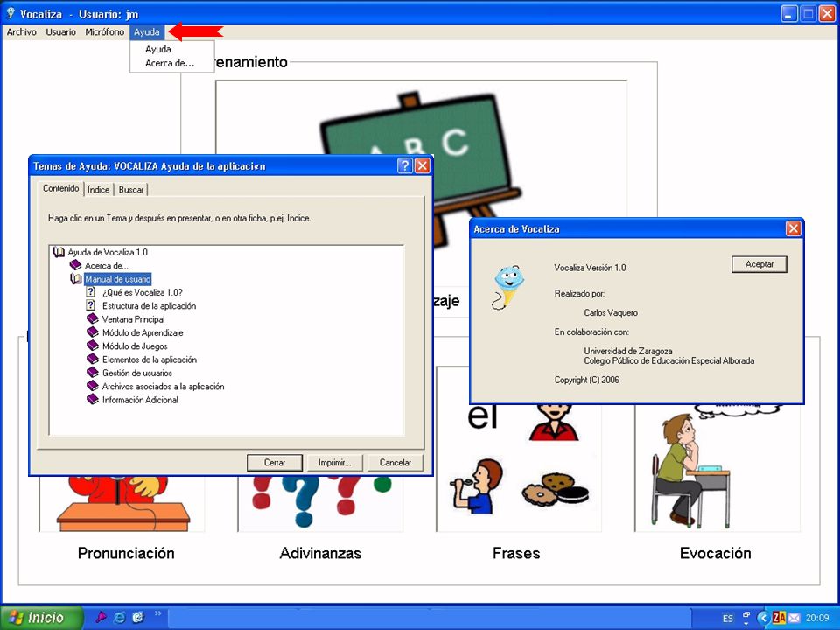Image resolution: width=840 pixels, height=630 pixels.
Task: Open the Frases game thumbnail
Action: click(x=519, y=466)
